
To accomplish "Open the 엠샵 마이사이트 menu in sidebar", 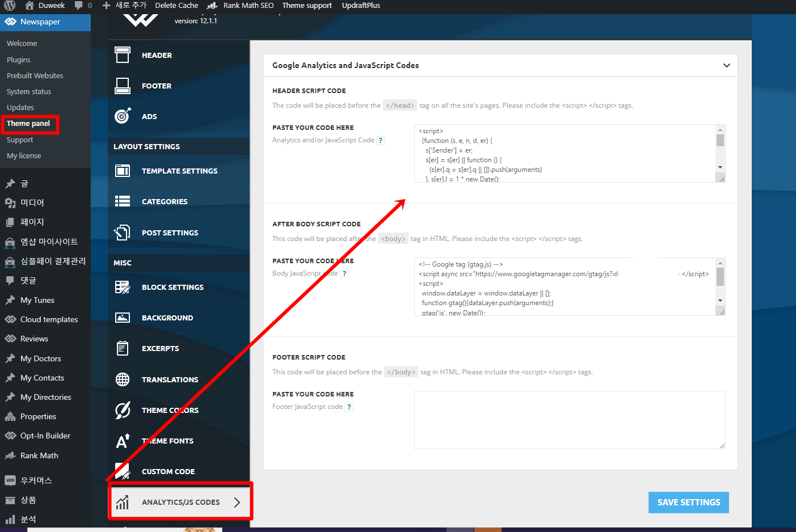I will pyautogui.click(x=45, y=242).
